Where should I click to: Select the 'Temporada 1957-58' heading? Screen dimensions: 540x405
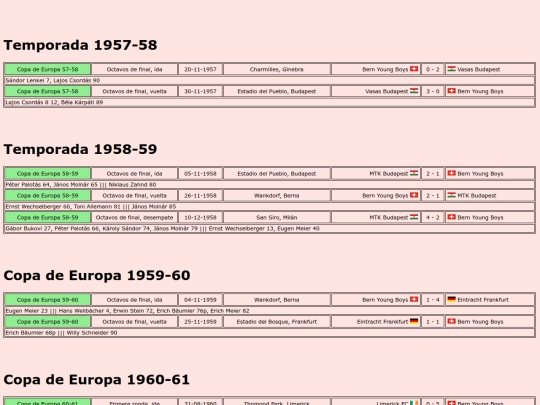tap(80, 45)
